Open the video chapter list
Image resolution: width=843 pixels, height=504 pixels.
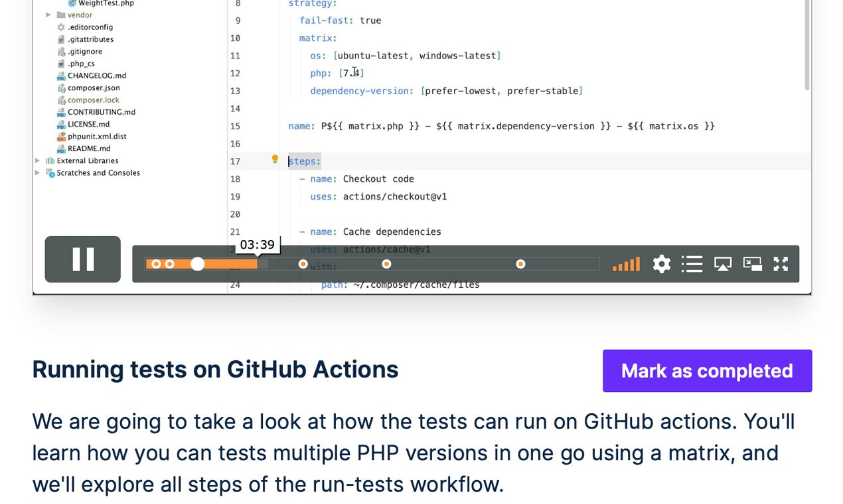tap(692, 264)
